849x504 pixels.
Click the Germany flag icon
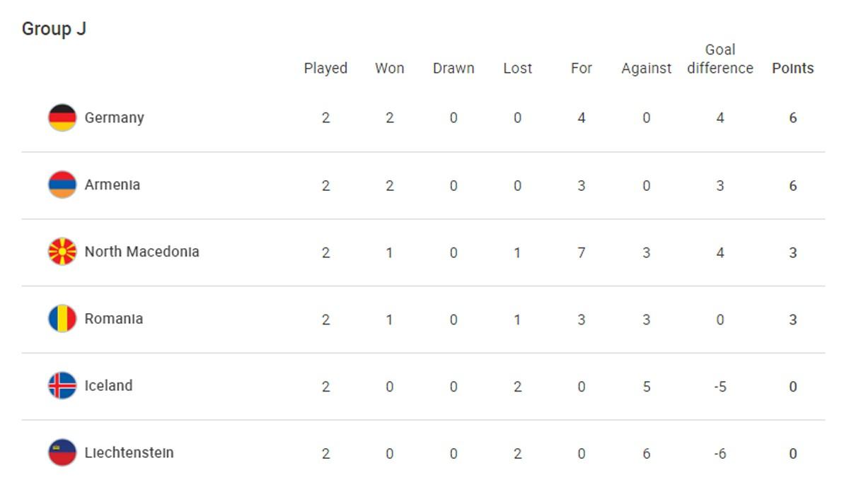coord(62,118)
